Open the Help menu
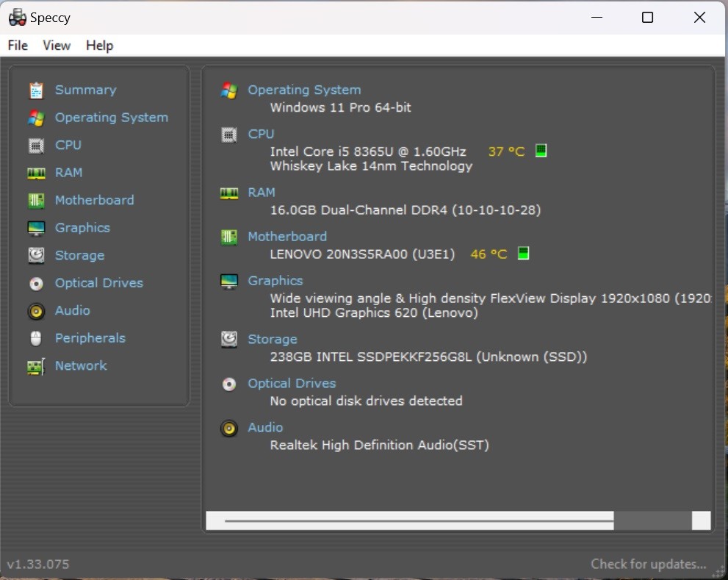This screenshot has height=580, width=728. pos(99,46)
